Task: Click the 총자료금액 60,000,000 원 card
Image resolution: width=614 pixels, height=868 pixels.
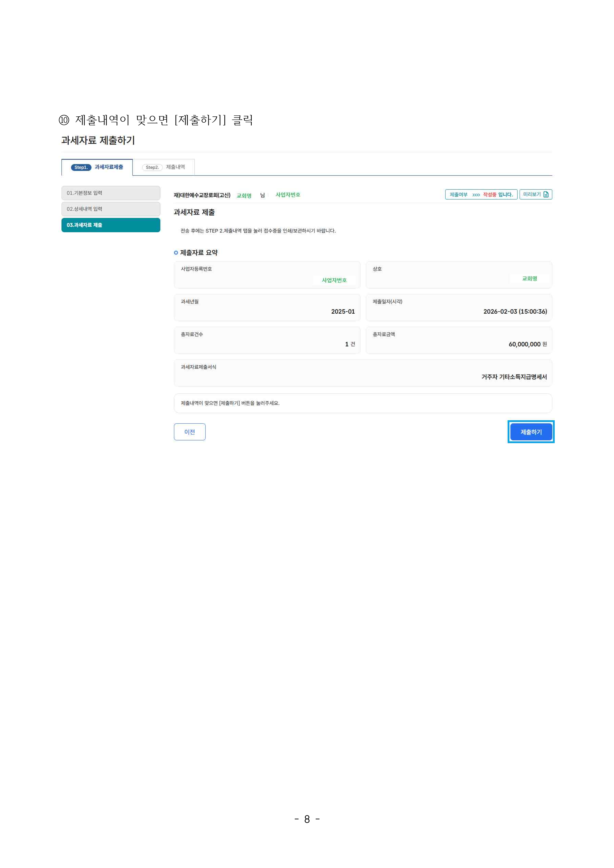Action: pyautogui.click(x=459, y=340)
